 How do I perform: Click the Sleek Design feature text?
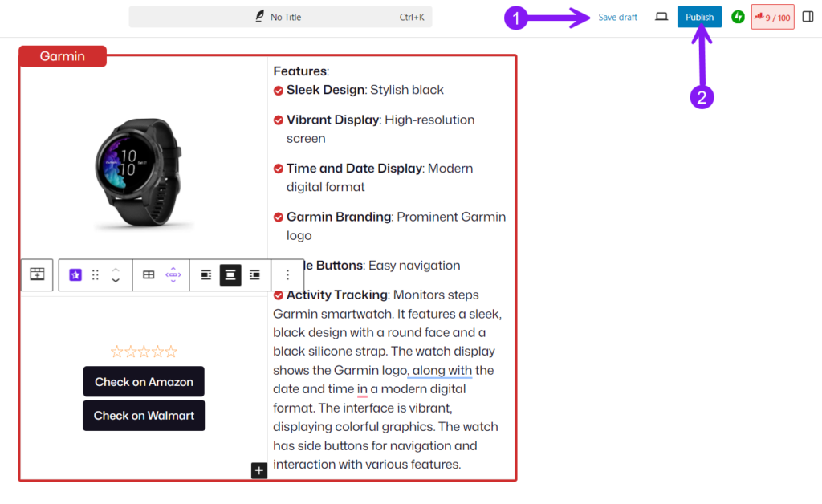coord(365,90)
